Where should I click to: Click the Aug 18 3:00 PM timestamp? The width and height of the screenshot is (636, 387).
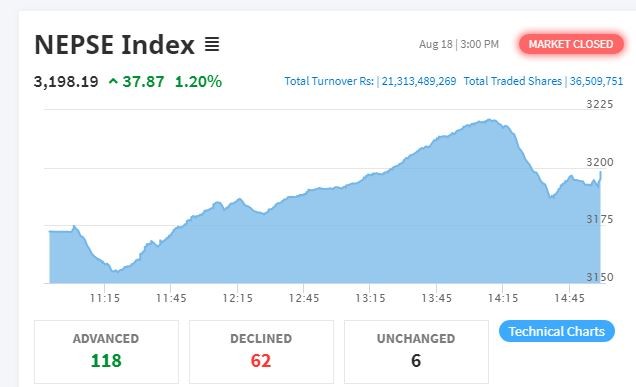click(459, 44)
